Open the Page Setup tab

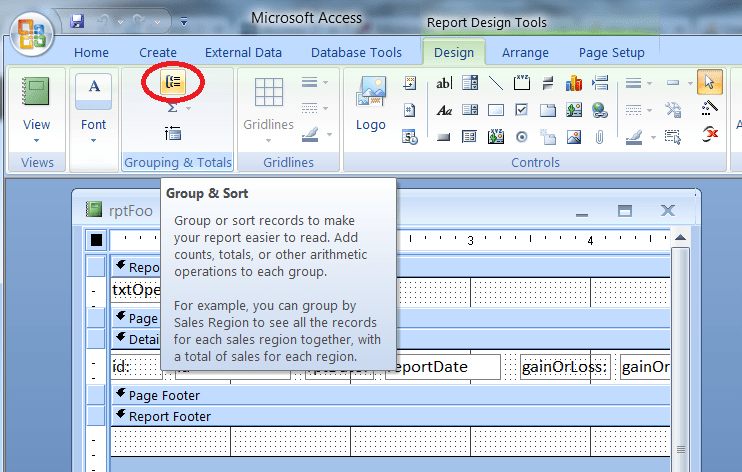point(611,53)
